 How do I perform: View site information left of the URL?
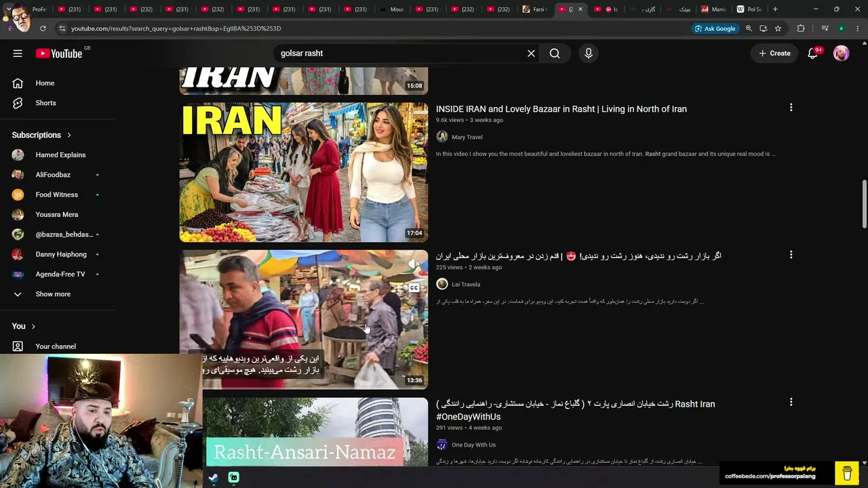tap(62, 28)
